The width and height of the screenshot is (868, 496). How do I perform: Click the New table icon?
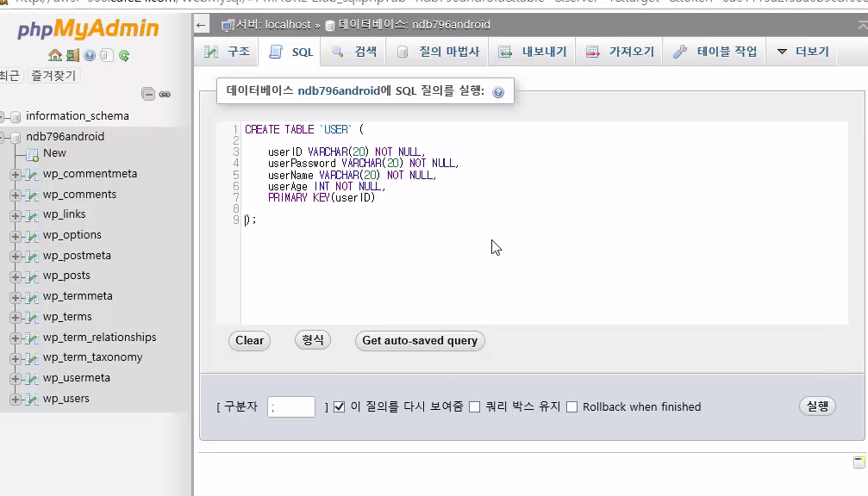click(32, 155)
